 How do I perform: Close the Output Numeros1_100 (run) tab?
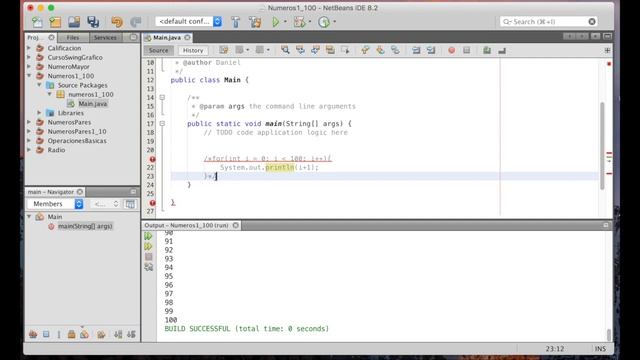[236, 225]
